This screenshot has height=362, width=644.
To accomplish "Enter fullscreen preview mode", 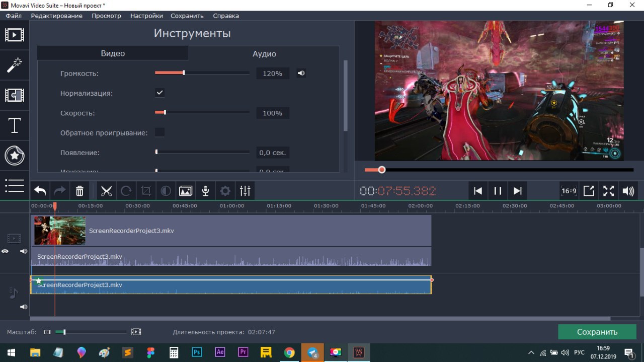I will click(x=608, y=191).
